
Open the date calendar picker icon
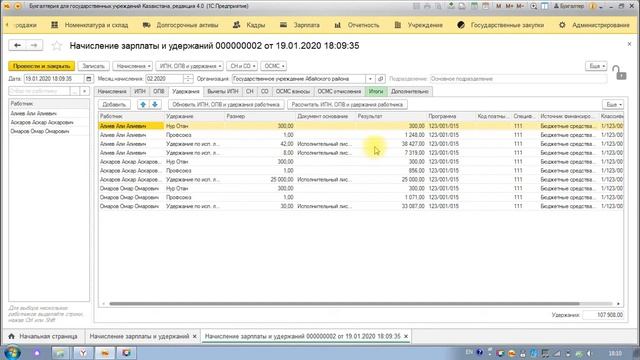89,79
